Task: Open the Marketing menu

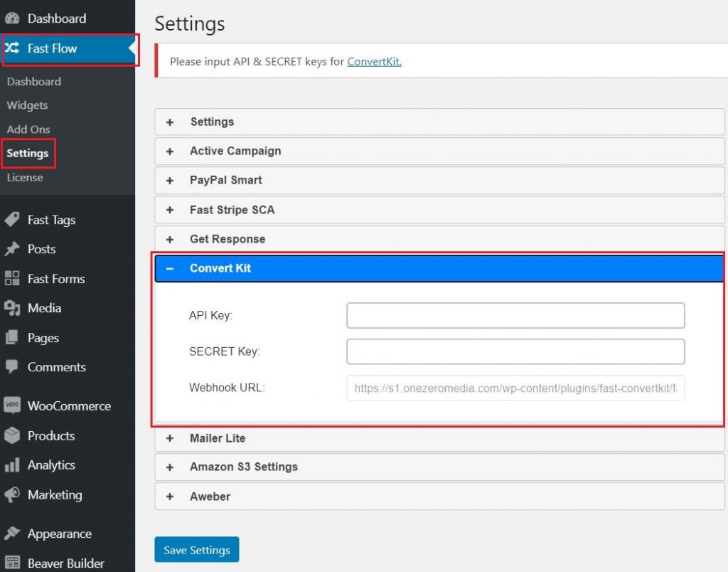Action: tap(68, 495)
